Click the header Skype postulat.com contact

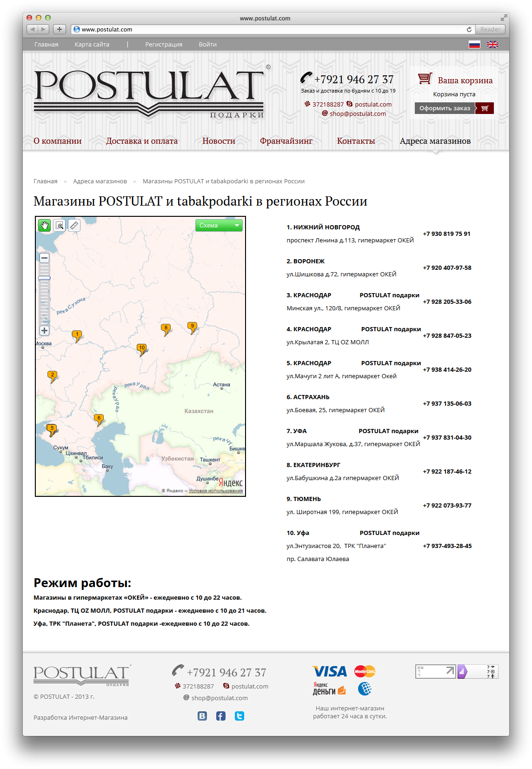pyautogui.click(x=373, y=104)
